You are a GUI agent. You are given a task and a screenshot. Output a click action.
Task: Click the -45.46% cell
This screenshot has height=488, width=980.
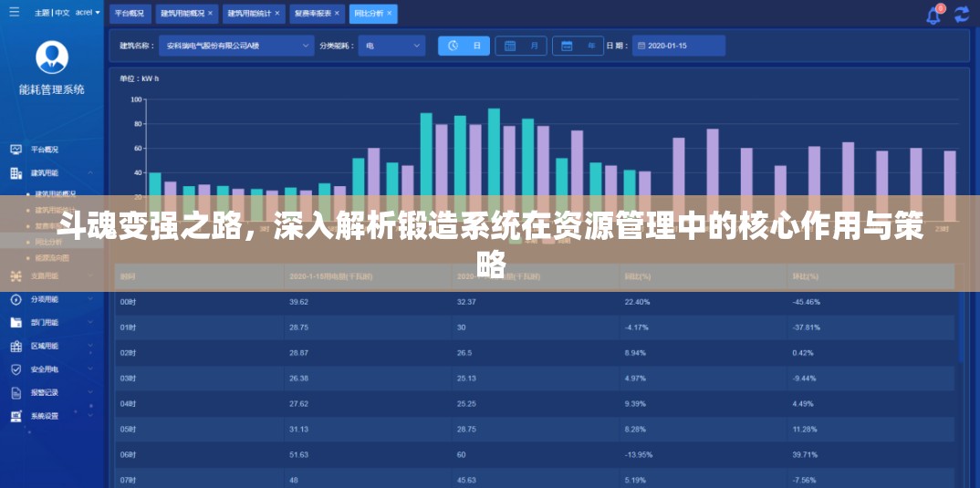(807, 302)
